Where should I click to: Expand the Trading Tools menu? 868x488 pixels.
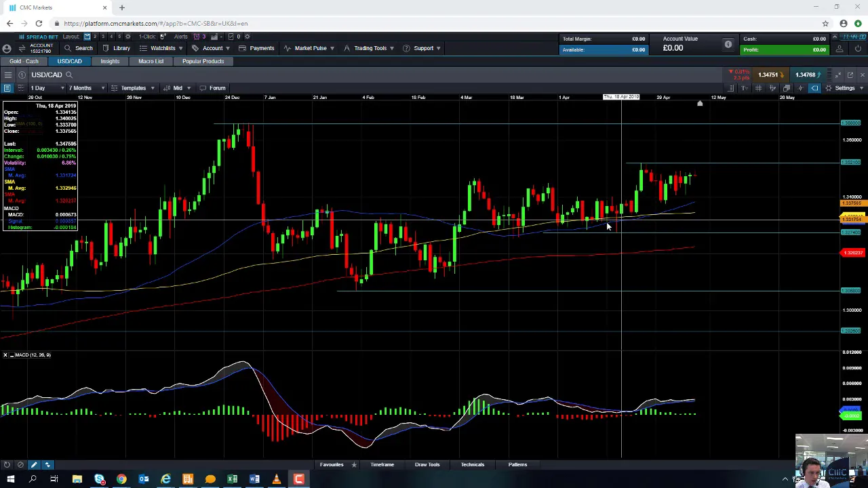point(369,48)
